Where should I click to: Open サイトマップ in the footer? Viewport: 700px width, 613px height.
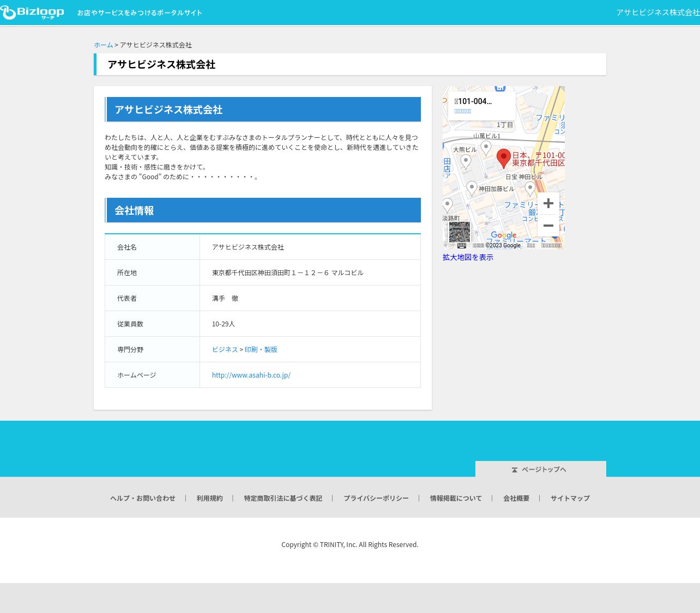(x=570, y=498)
